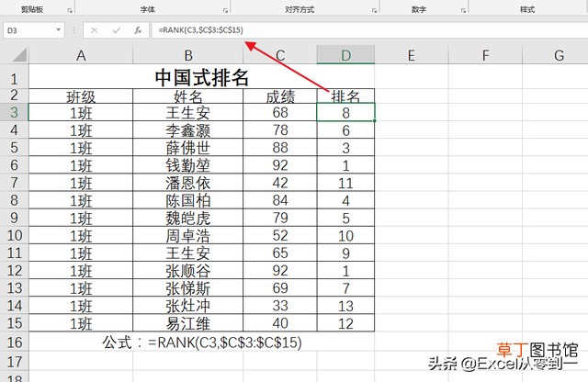
Task: Click the header cell 排名
Action: pyautogui.click(x=345, y=96)
